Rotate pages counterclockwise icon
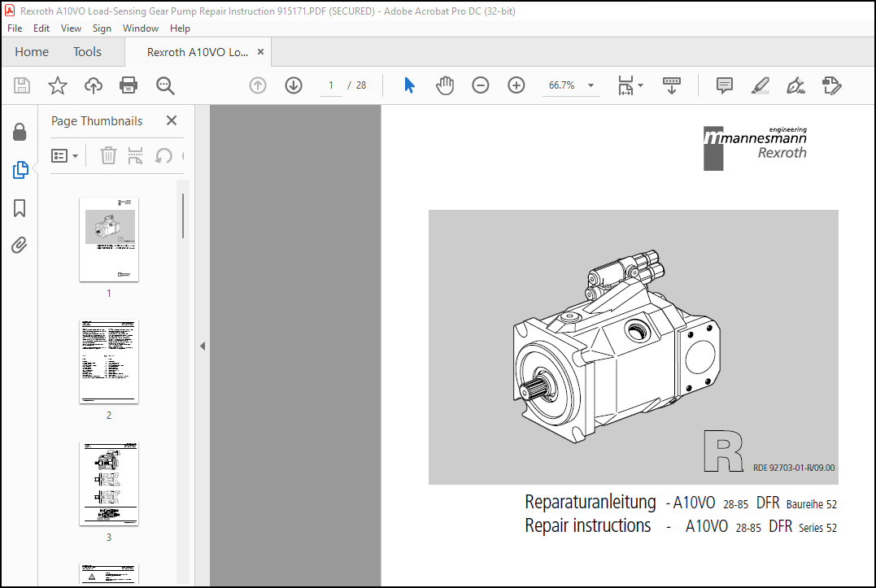Screen dimensions: 876x588 click(x=163, y=155)
